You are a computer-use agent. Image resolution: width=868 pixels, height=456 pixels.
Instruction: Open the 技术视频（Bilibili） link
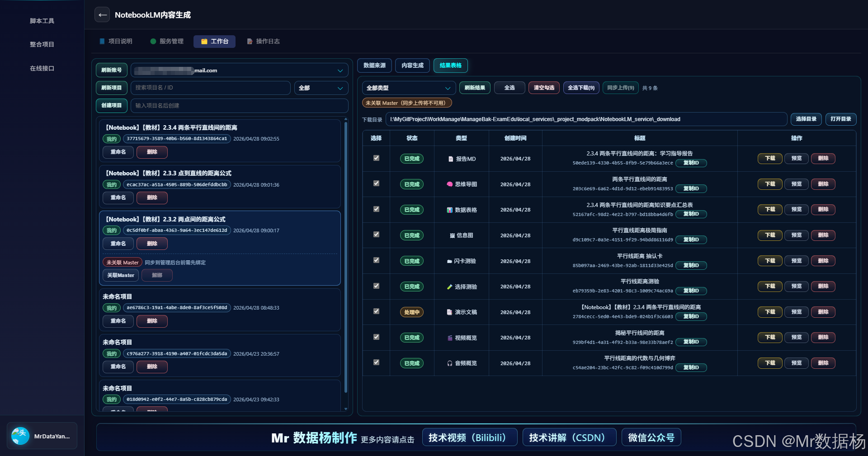(470, 437)
